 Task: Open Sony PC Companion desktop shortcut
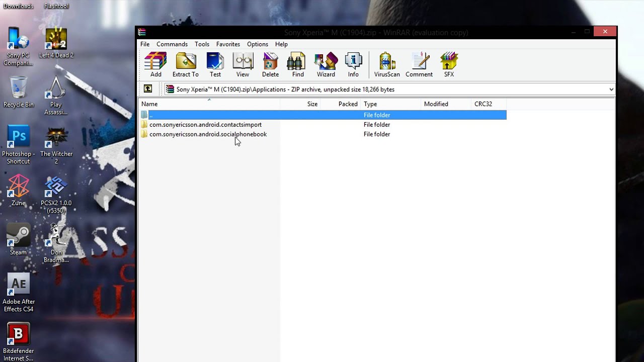18,46
